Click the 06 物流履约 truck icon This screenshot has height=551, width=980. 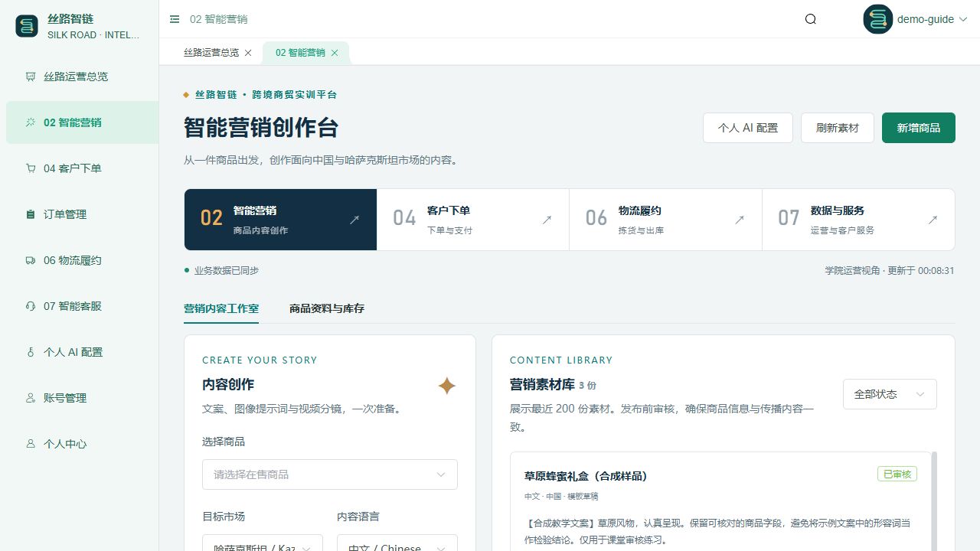(x=31, y=260)
